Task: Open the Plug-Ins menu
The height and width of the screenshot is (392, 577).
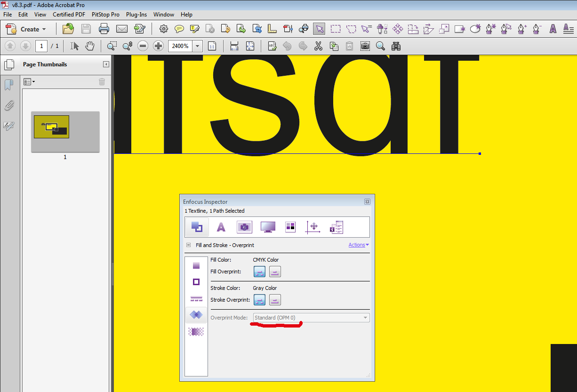Action: pyautogui.click(x=137, y=15)
